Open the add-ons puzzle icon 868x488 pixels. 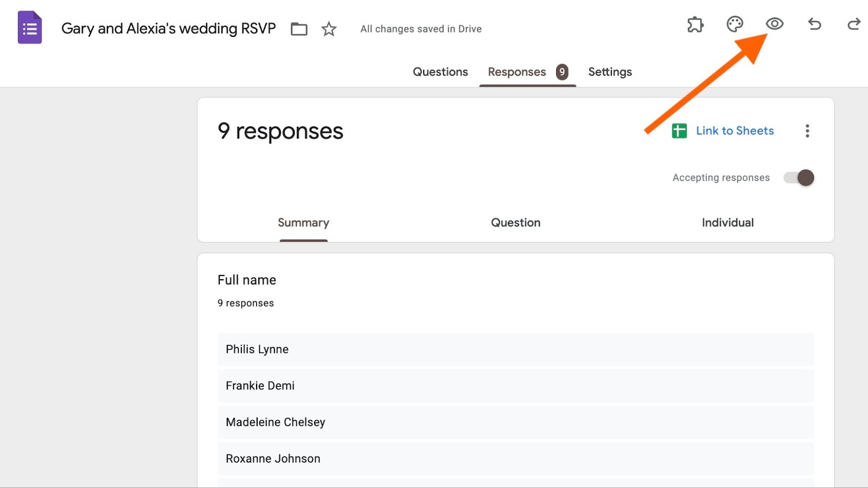tap(695, 24)
